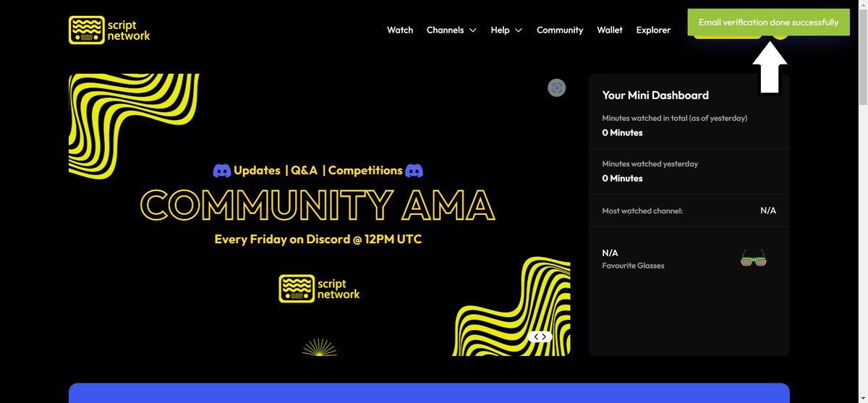Image resolution: width=868 pixels, height=403 pixels.
Task: Click the "Your Mini Dashboard" heading
Action: click(x=655, y=95)
